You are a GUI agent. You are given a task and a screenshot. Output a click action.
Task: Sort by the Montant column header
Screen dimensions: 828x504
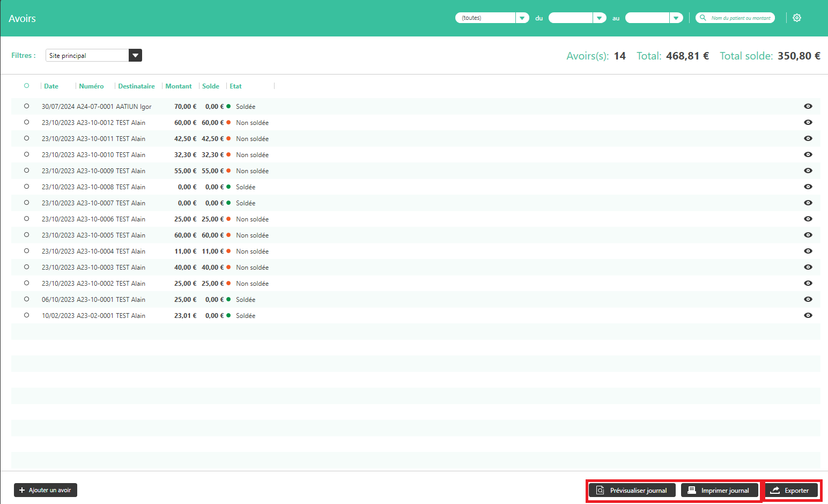coord(178,86)
